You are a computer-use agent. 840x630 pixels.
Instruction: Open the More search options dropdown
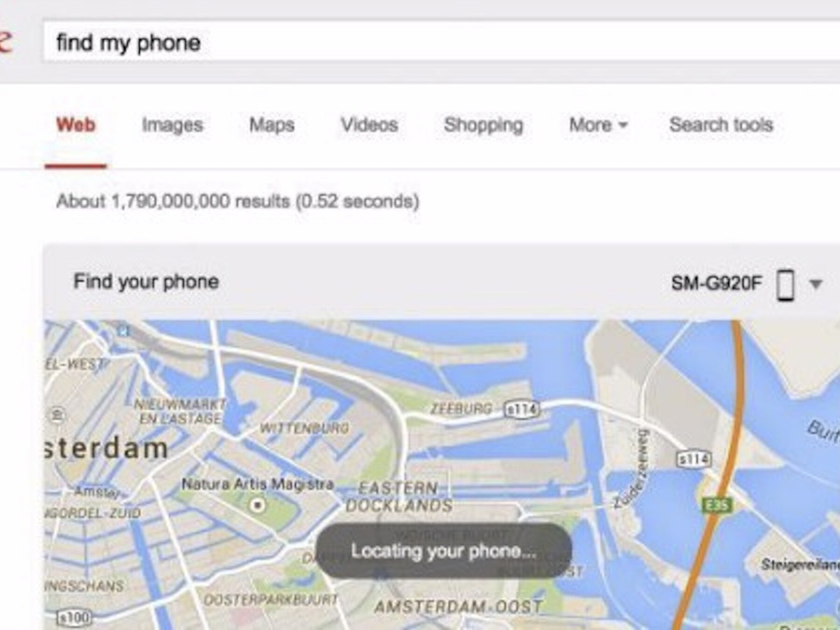(598, 125)
